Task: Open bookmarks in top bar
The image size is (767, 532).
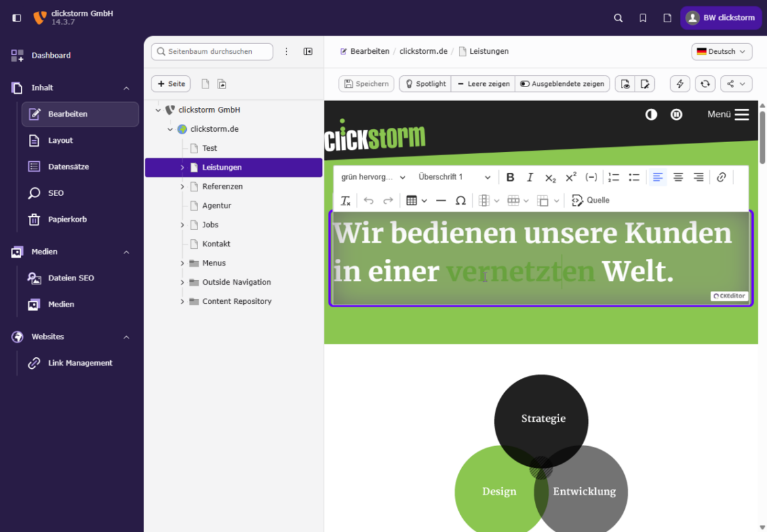Action: point(642,18)
